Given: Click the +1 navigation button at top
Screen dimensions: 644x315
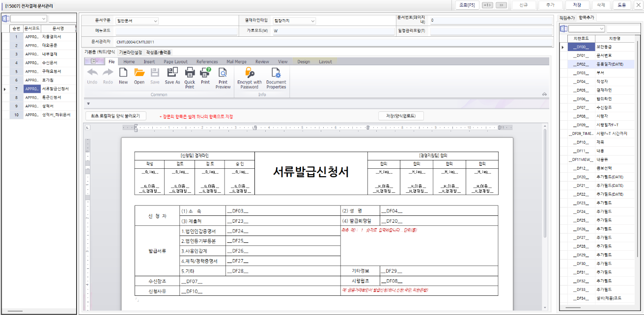Looking at the screenshot, I should click(x=487, y=5).
